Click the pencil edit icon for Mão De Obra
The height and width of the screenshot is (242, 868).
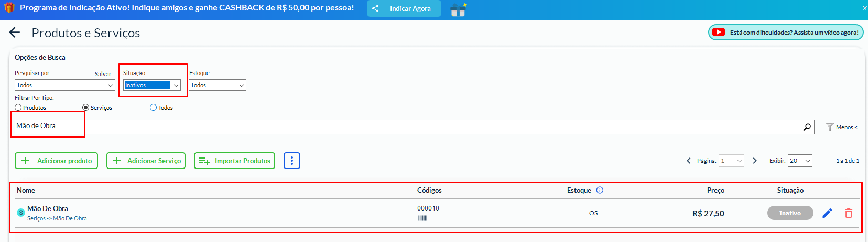coord(827,213)
